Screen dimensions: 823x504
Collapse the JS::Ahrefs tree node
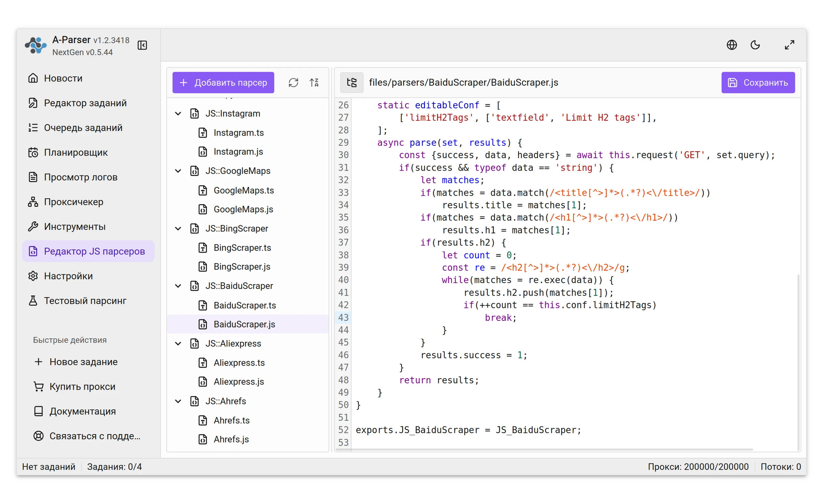click(178, 401)
